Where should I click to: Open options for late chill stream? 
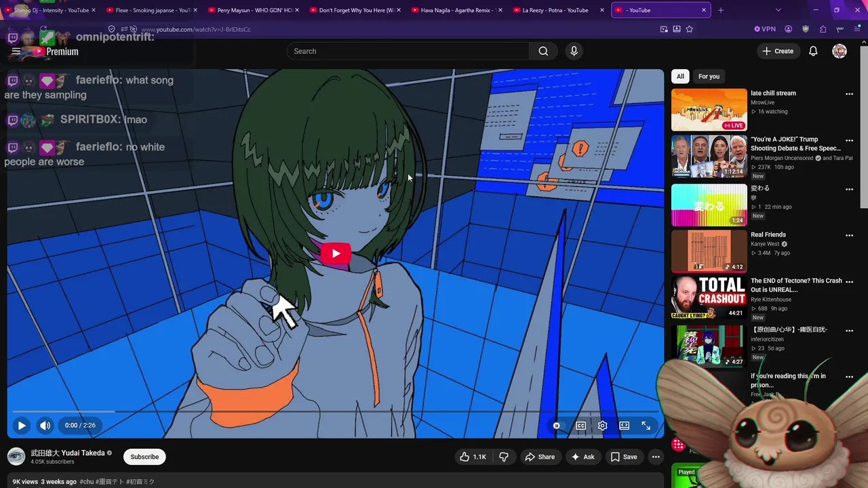(849, 94)
